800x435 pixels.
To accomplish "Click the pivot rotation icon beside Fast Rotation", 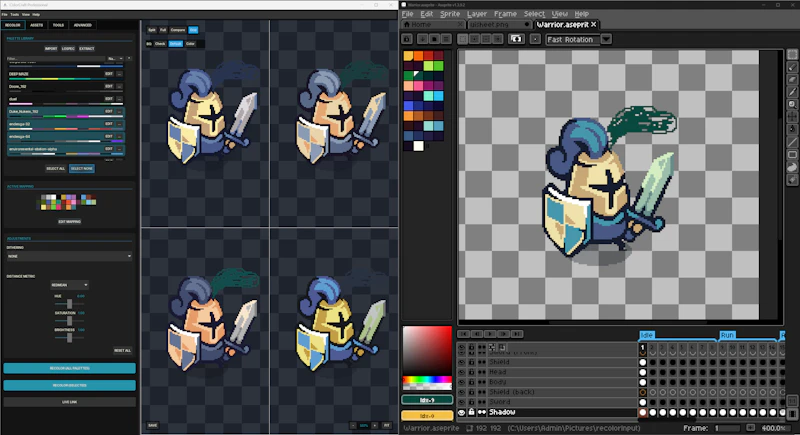I will 535,39.
